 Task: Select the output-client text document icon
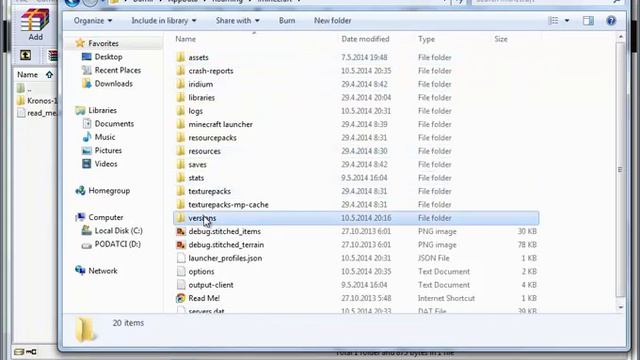[x=181, y=285]
